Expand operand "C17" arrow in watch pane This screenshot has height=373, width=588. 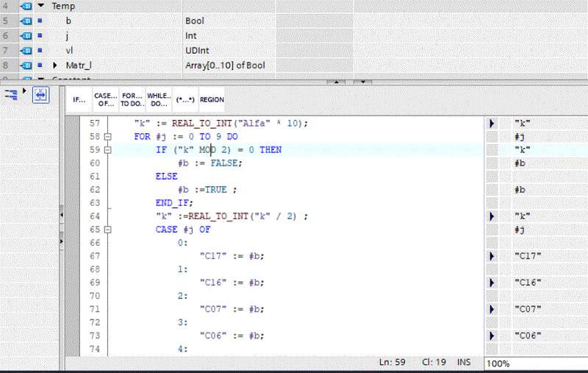point(492,256)
